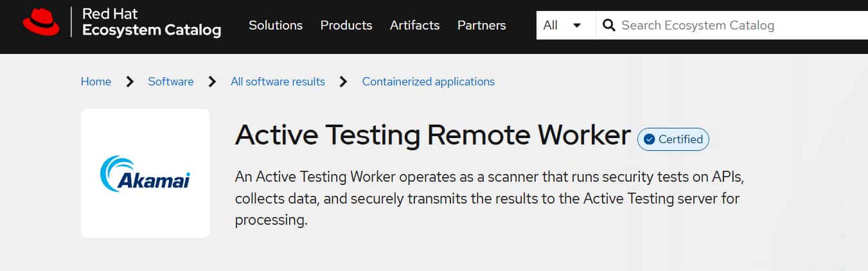
Task: Open the Solutions navigation menu
Action: coord(276,26)
